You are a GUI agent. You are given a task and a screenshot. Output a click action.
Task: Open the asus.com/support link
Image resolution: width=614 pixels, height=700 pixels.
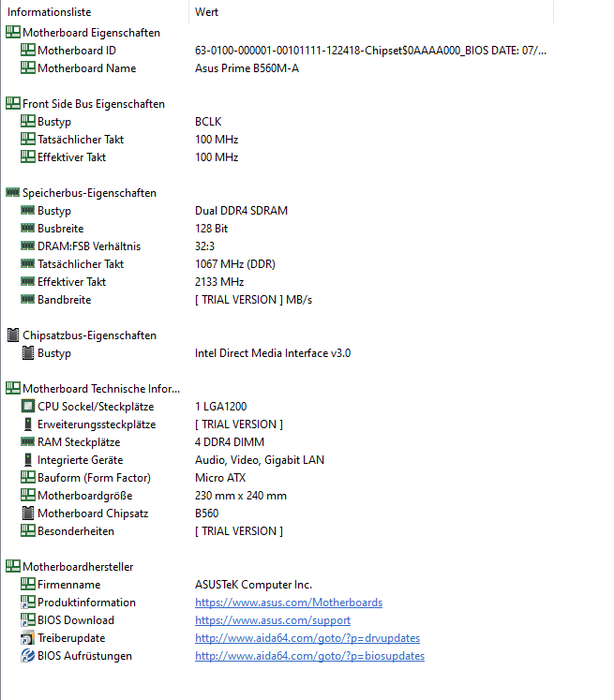click(273, 620)
